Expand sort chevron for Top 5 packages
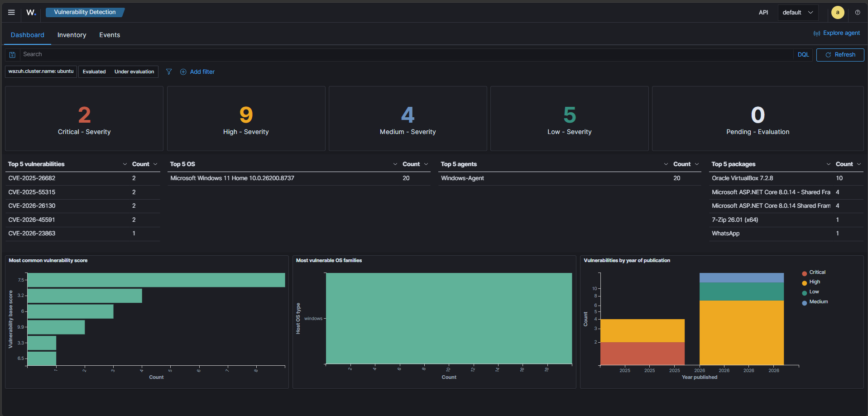This screenshot has width=868, height=416. click(829, 164)
